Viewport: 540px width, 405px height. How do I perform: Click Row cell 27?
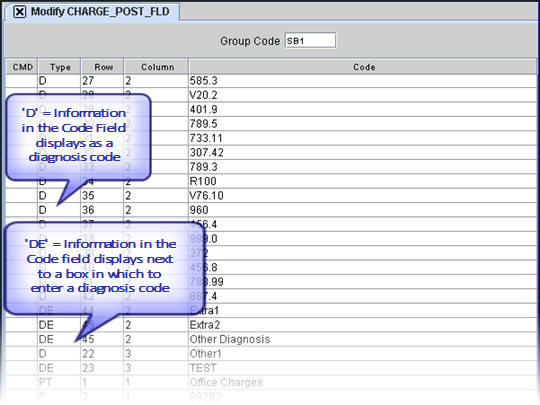point(102,81)
